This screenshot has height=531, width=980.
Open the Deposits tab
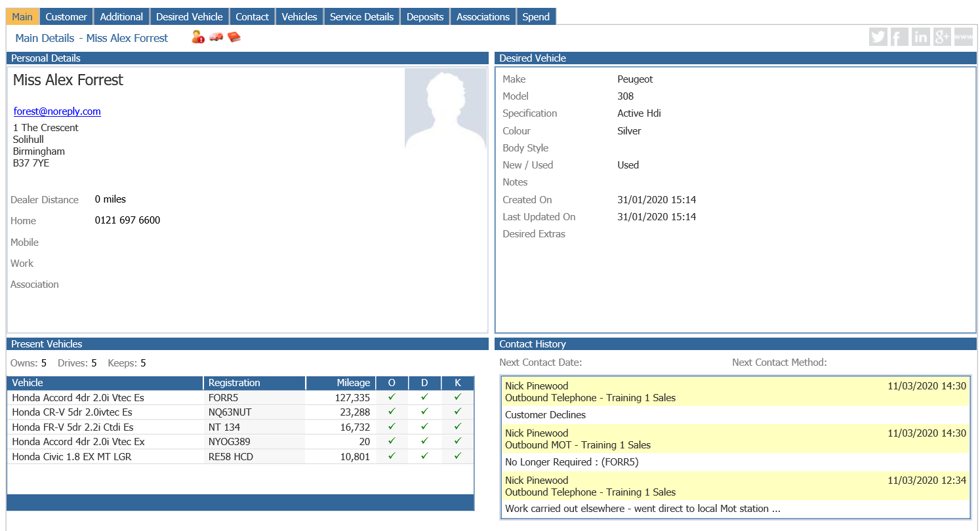424,16
